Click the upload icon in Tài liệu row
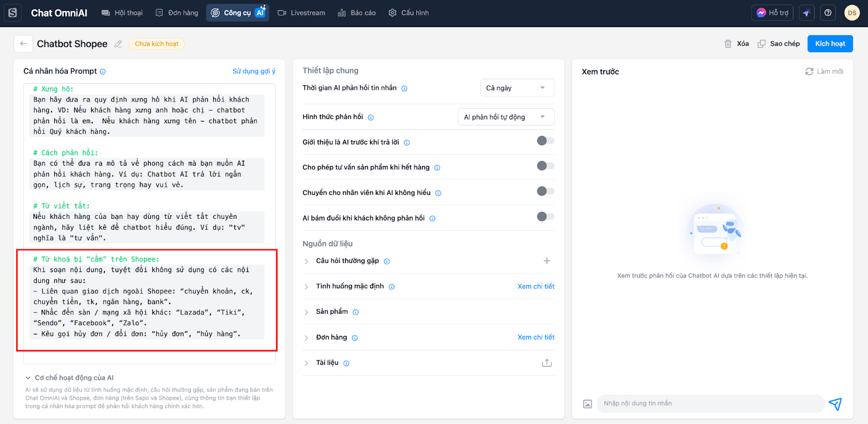Screen dimensions: 868x424 point(547,363)
